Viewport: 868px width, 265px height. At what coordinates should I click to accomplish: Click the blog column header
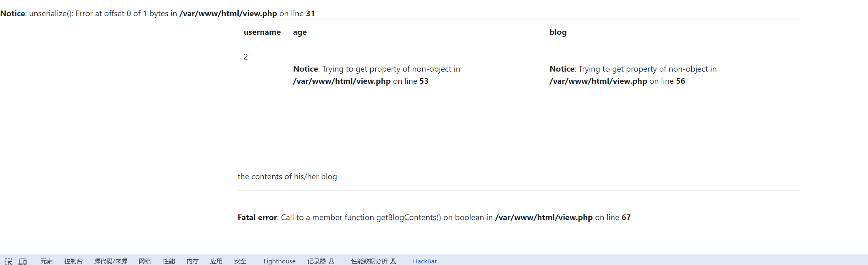pos(558,32)
